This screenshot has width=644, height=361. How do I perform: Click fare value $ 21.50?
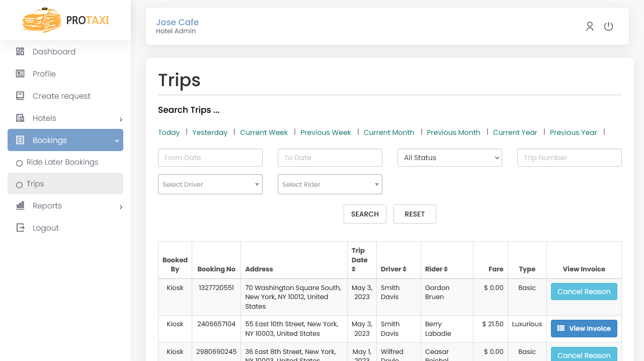pos(493,324)
